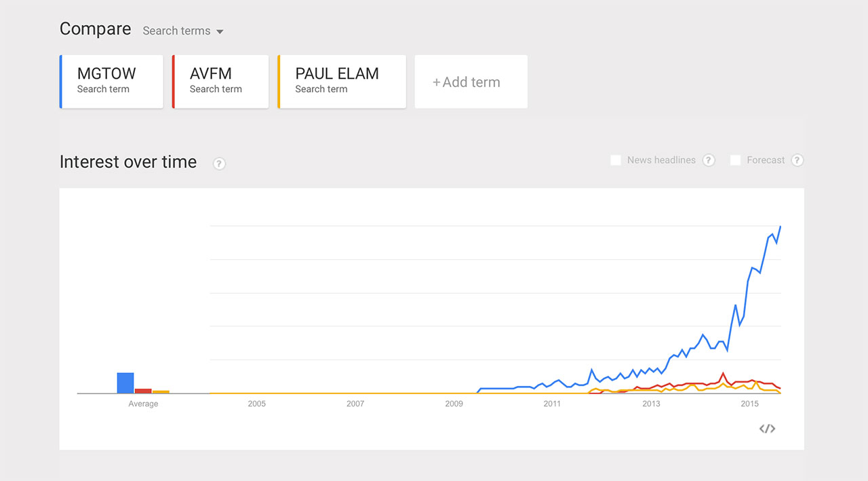Click the 2009 label on the timeline

click(454, 404)
